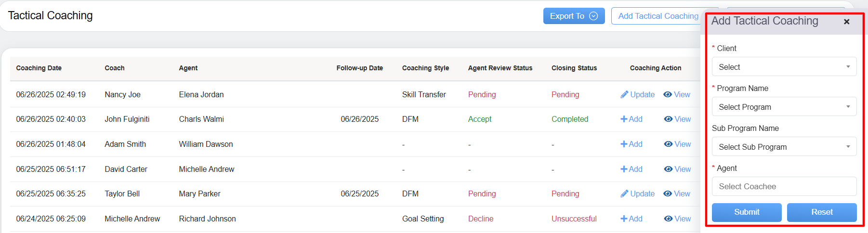Screen dimensions: 868x233
Task: Click plus Add icon for Charls Walmi
Action: pyautogui.click(x=624, y=119)
